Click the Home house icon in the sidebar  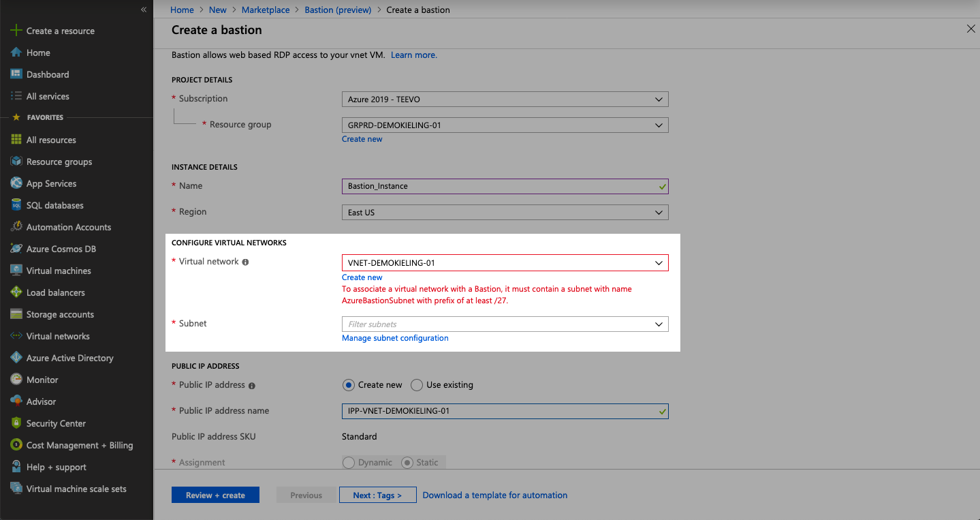[16, 52]
